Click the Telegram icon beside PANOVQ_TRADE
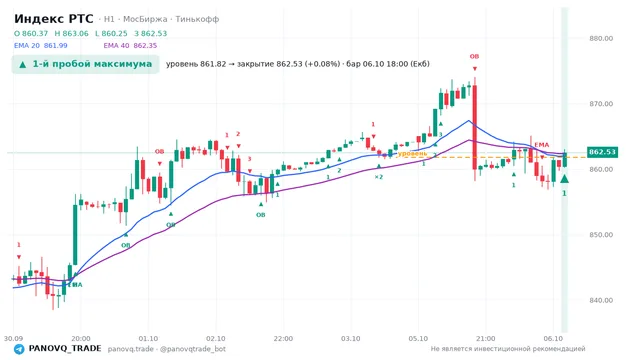640x360 pixels. pyautogui.click(x=19, y=349)
